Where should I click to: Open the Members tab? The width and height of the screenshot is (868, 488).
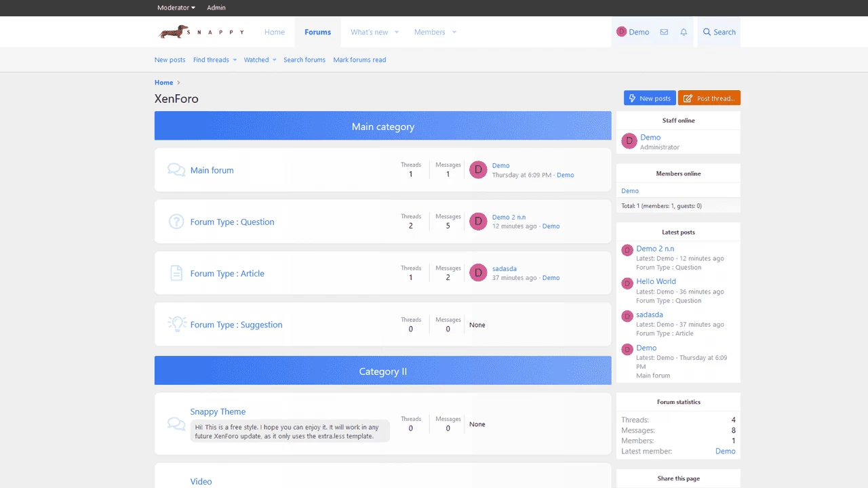[x=430, y=32]
